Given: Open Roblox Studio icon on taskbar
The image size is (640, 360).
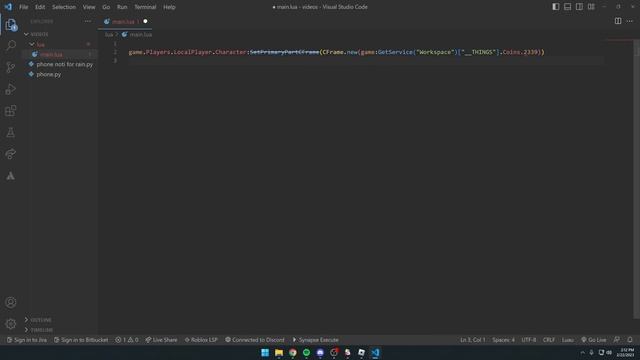Looking at the screenshot, I should (361, 352).
